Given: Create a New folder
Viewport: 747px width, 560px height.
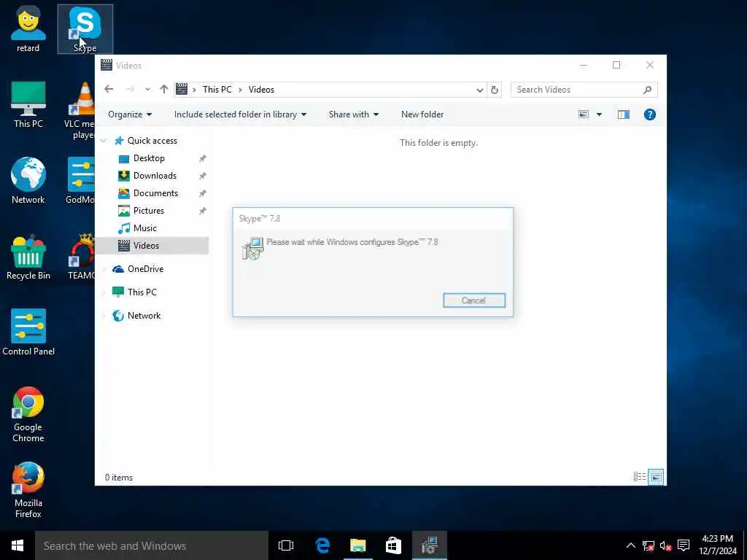Looking at the screenshot, I should point(422,114).
